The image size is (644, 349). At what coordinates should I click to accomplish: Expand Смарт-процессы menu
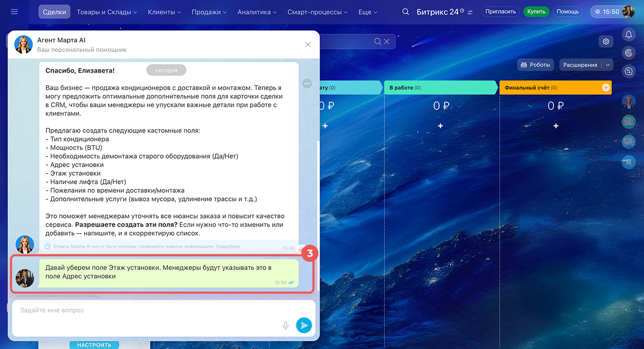pos(317,12)
